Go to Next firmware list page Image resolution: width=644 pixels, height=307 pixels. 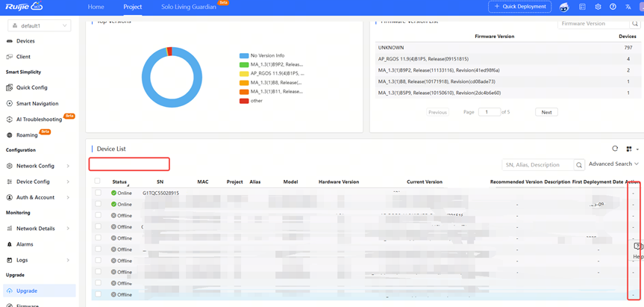pyautogui.click(x=546, y=112)
